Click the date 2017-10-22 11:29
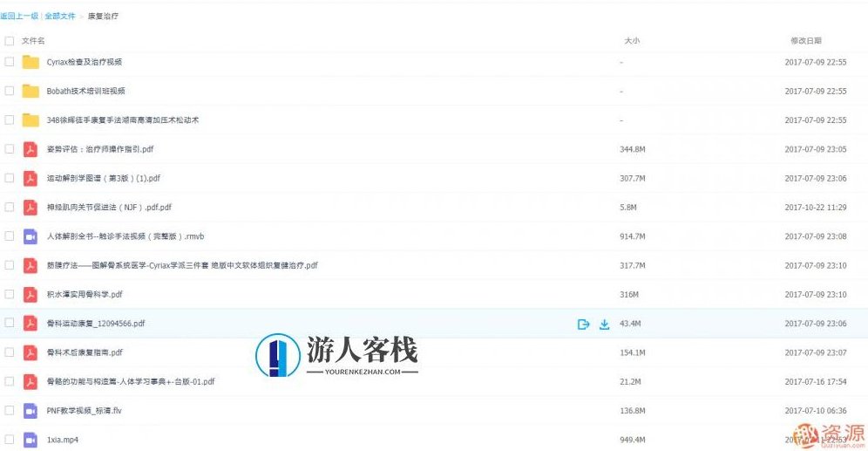 (x=816, y=208)
